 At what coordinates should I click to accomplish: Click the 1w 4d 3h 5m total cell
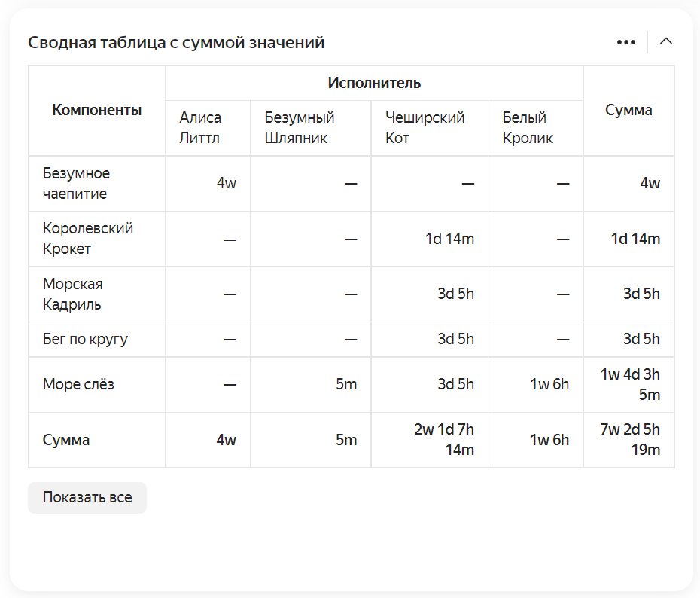pyautogui.click(x=631, y=385)
